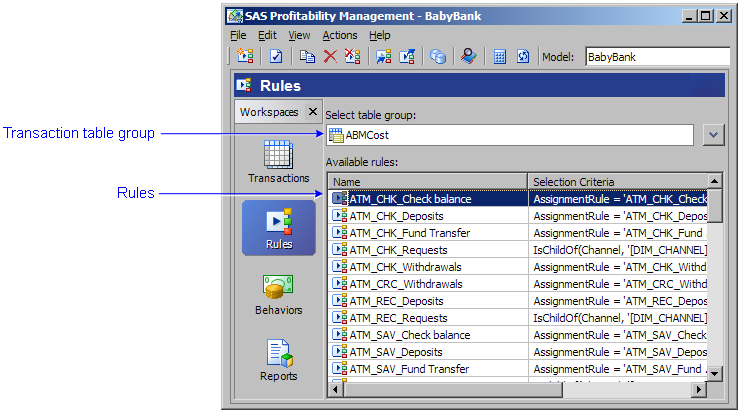741x413 pixels.
Task: Open the File menu
Action: (x=238, y=35)
